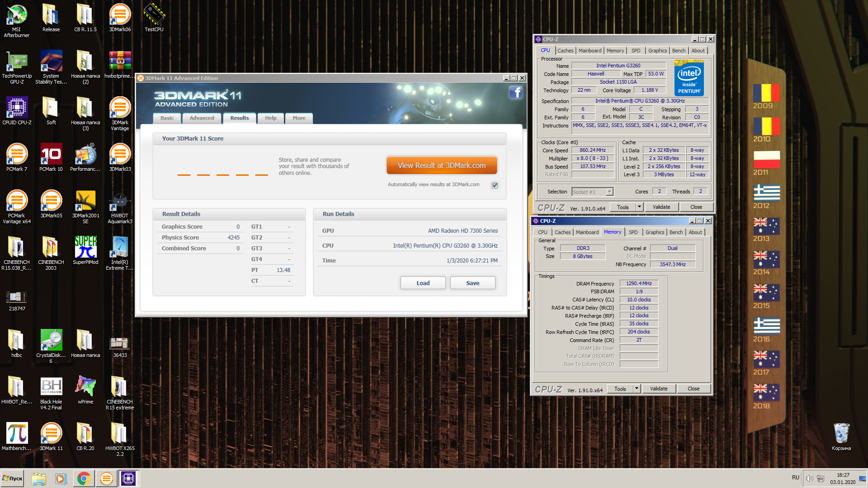This screenshot has height=488, width=868.
Task: Click the volume tray icon
Action: tap(809, 479)
